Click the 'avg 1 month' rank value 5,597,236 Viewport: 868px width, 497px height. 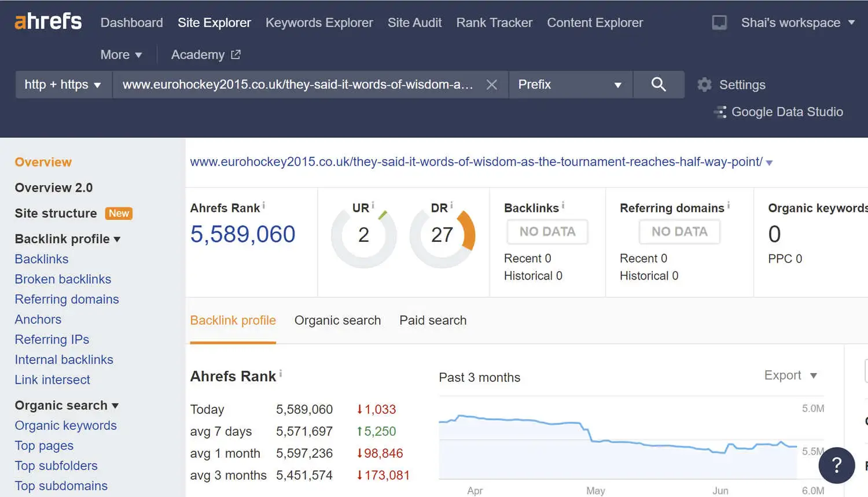tap(304, 453)
